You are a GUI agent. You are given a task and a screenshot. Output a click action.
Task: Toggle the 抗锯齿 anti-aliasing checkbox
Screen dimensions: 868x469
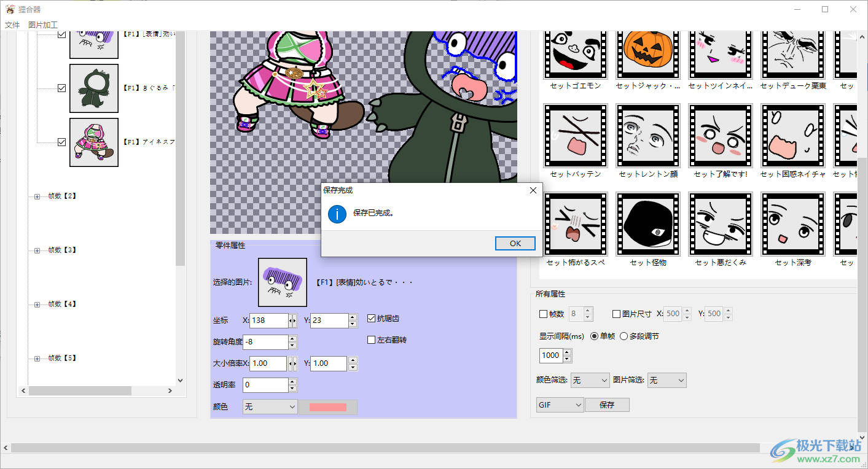(371, 319)
